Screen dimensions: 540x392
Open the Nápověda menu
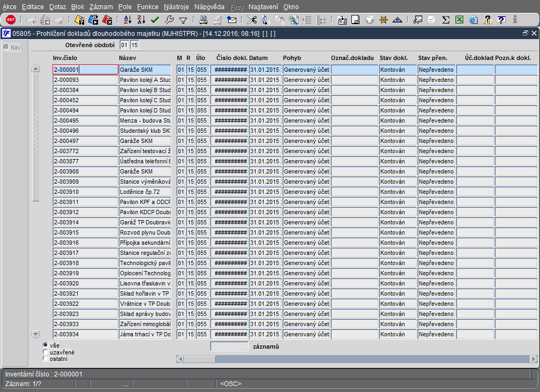point(209,7)
